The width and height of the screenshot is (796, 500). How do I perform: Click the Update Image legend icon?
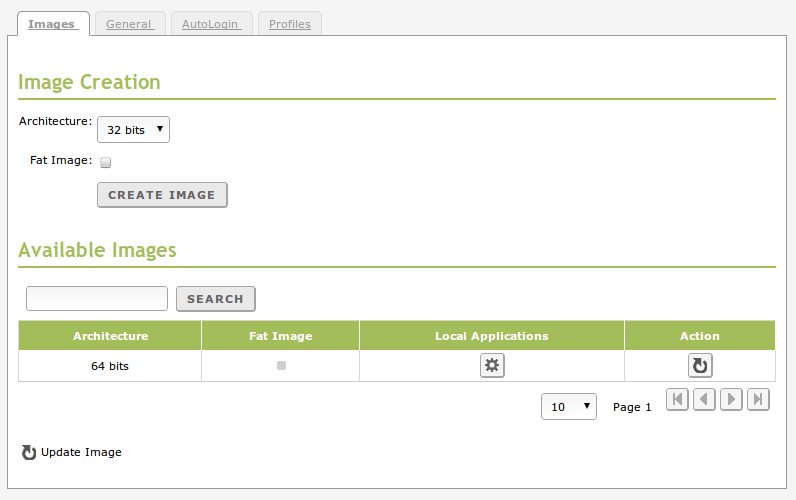(x=29, y=453)
